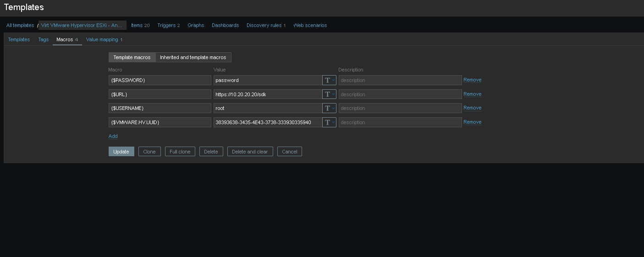
Task: Click the Update button
Action: [121, 152]
